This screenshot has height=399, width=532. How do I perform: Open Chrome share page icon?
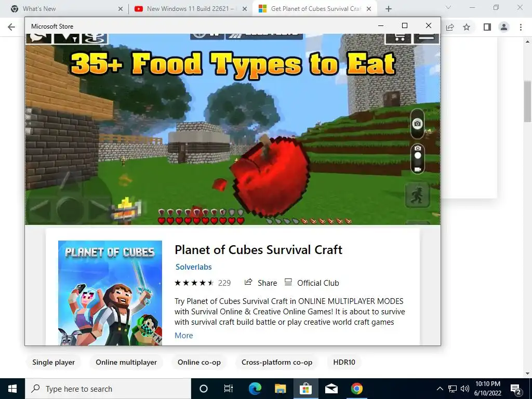450,27
